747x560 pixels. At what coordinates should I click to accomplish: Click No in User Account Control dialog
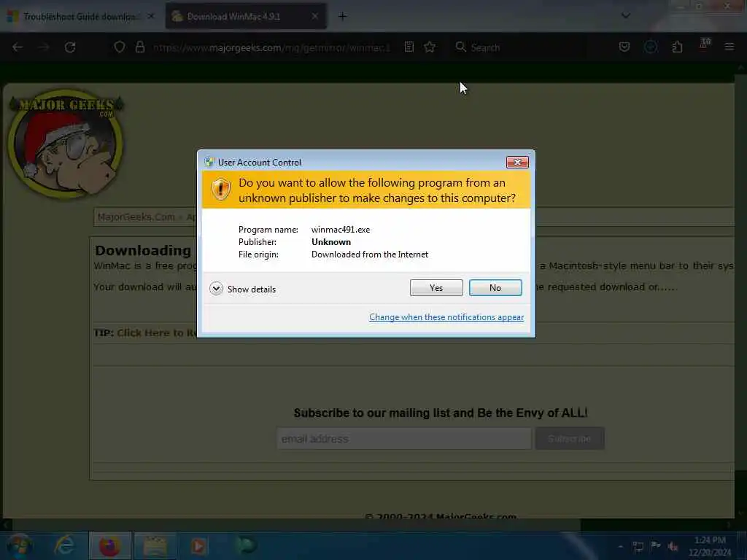(495, 287)
